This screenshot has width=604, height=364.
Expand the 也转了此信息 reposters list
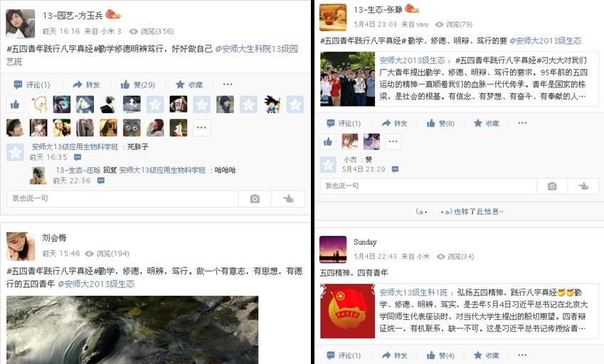click(460, 211)
